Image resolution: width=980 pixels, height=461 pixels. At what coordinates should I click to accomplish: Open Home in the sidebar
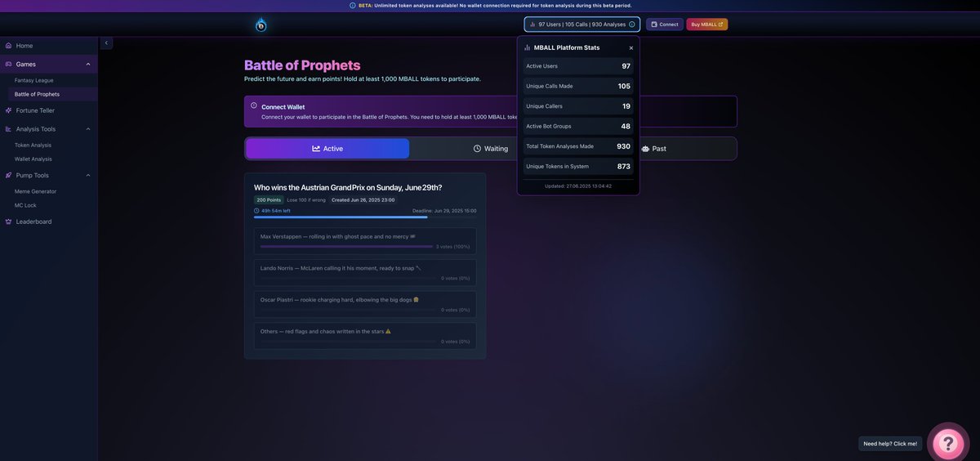[x=48, y=46]
